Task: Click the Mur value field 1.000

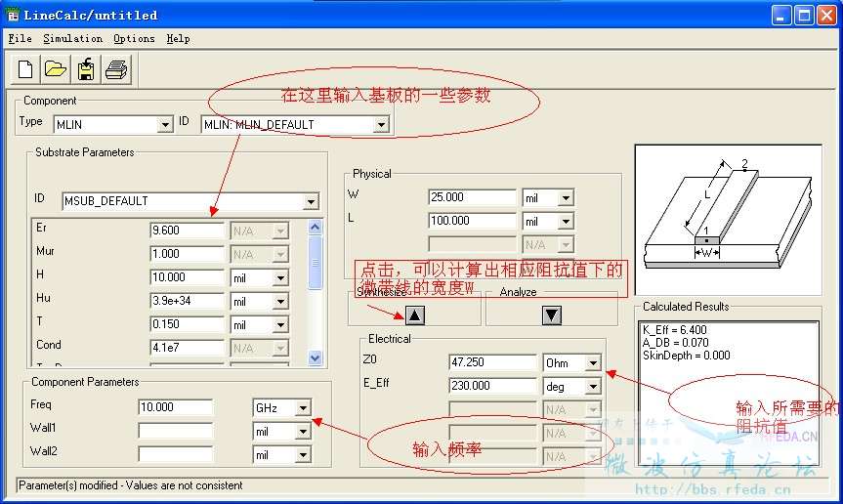Action: click(187, 254)
